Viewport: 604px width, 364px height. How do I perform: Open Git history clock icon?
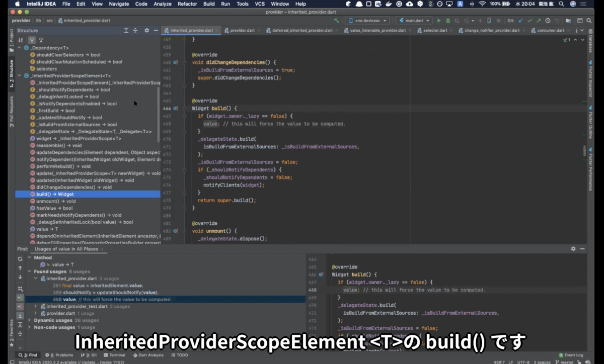[548, 21]
